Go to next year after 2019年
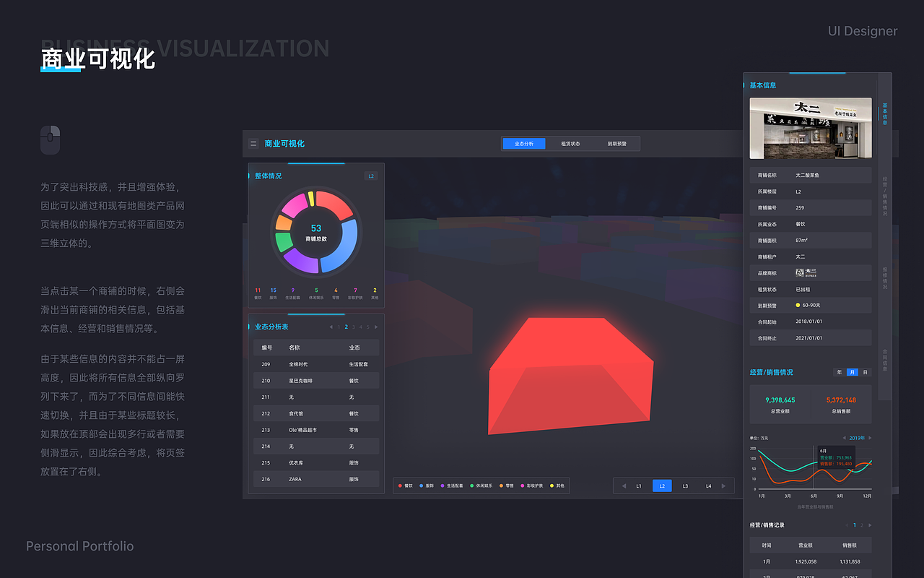 point(870,438)
